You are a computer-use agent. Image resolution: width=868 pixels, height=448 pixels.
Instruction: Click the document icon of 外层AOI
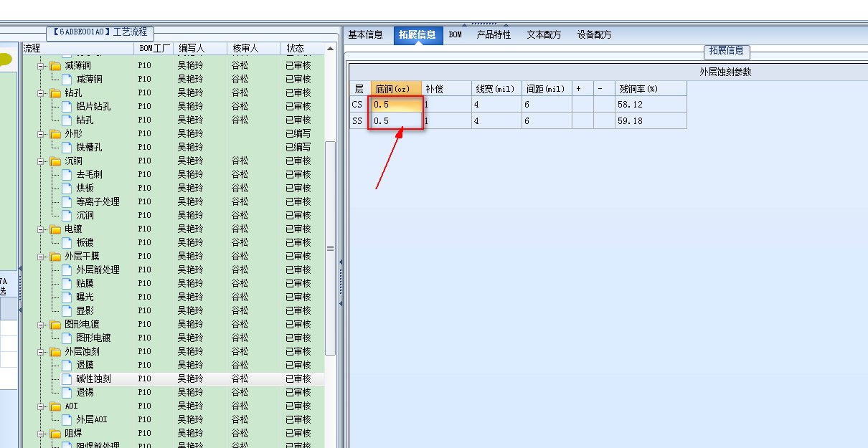click(x=67, y=419)
